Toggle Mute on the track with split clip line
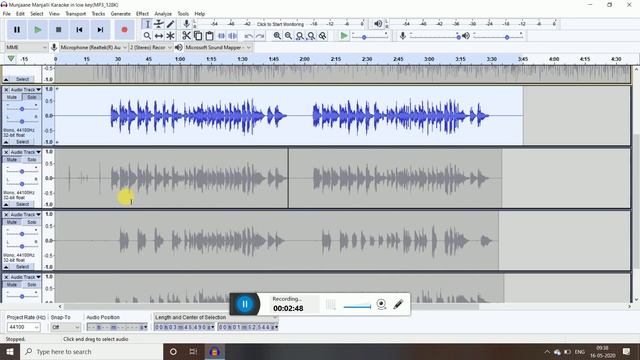 [x=12, y=160]
